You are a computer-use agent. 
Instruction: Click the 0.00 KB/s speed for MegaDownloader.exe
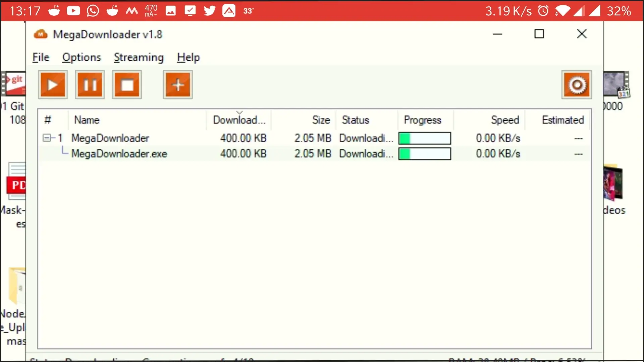[498, 154]
